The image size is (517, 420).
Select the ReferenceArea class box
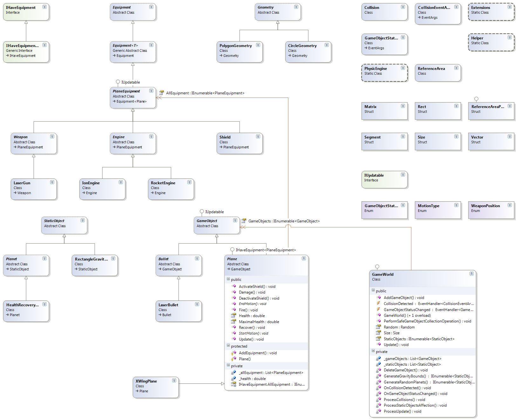pos(438,73)
